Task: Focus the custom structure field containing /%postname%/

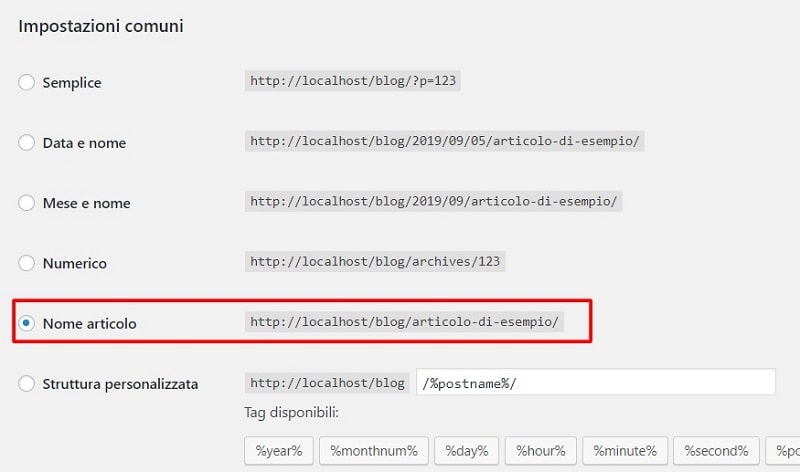Action: (596, 383)
